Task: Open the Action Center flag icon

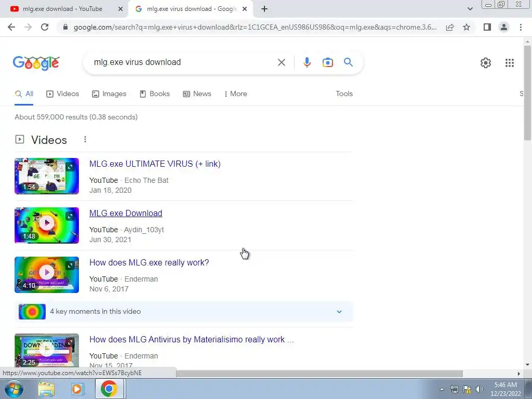Action: click(x=467, y=389)
